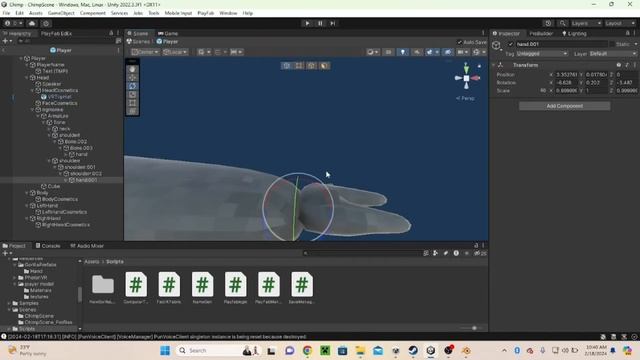This screenshot has width=640, height=360.
Task: Select the Transform tool in the scene toolbar
Action: tap(132, 111)
